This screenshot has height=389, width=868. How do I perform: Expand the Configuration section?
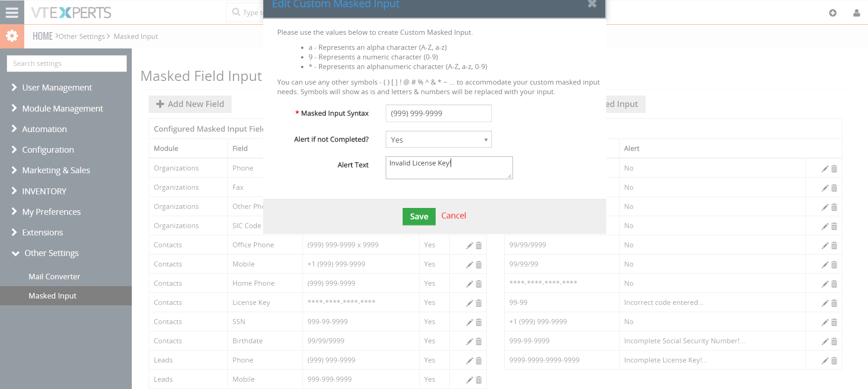[x=48, y=149]
